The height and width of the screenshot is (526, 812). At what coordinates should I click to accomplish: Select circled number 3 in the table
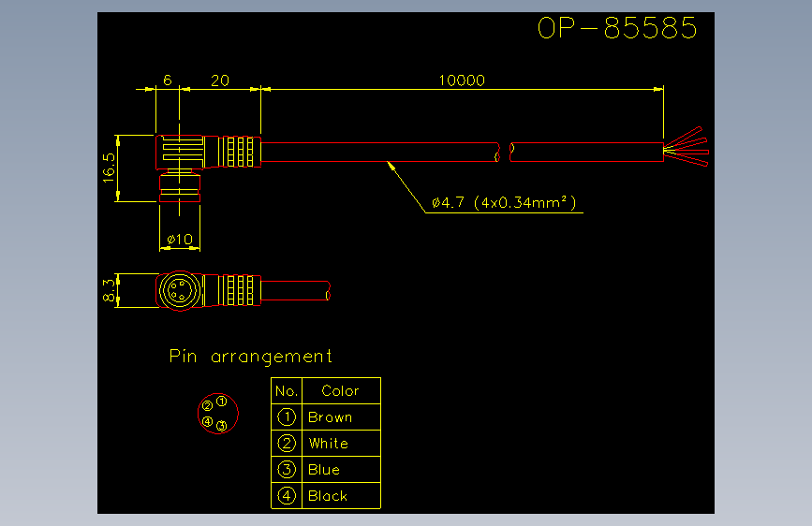pyautogui.click(x=287, y=470)
